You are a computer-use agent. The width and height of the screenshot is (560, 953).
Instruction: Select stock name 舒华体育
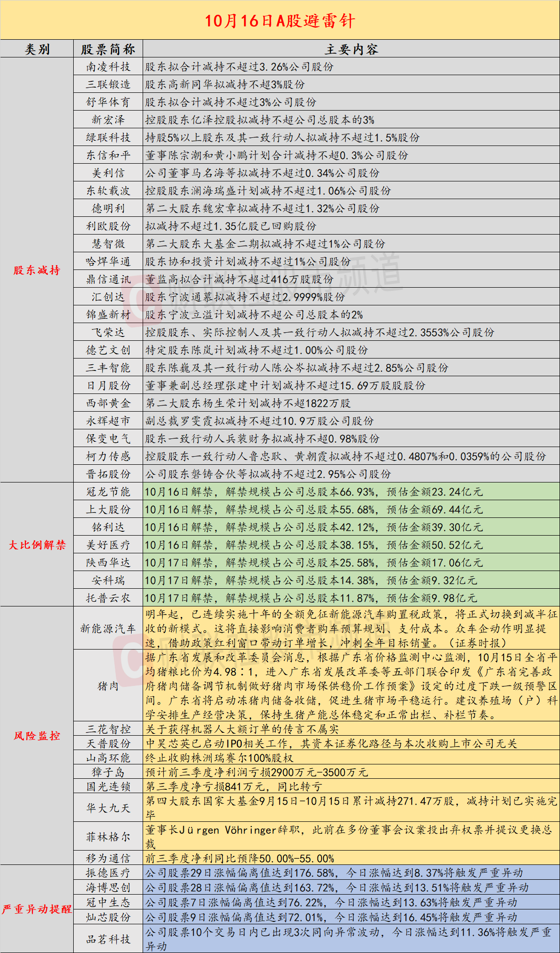point(108,102)
